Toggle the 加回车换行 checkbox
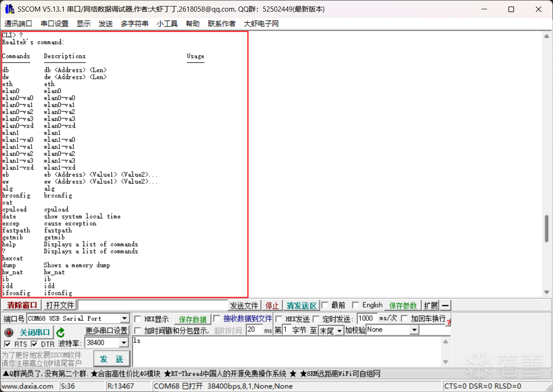Image resolution: width=553 pixels, height=392 pixels. (404, 319)
